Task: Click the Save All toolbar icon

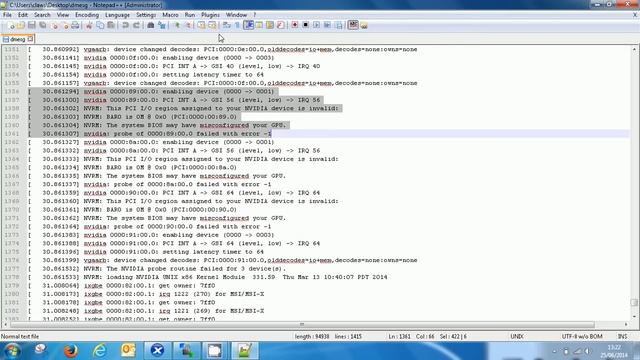Action: coord(42,25)
